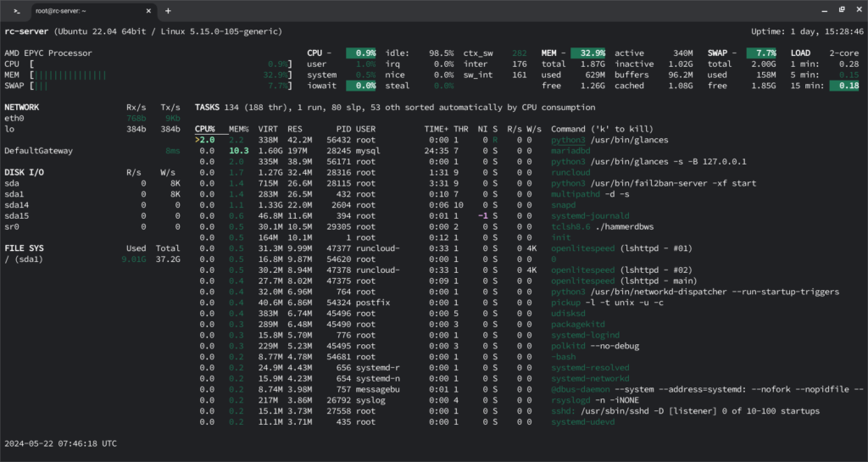Viewport: 868px width, 462px height.
Task: Select the udisksd process
Action: pos(568,314)
